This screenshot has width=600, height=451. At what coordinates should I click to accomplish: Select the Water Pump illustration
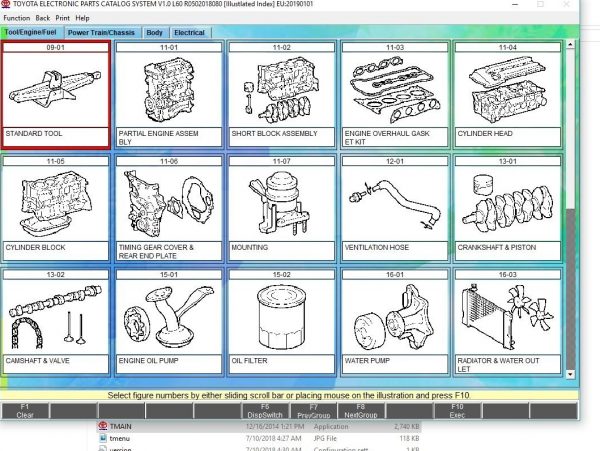point(395,317)
